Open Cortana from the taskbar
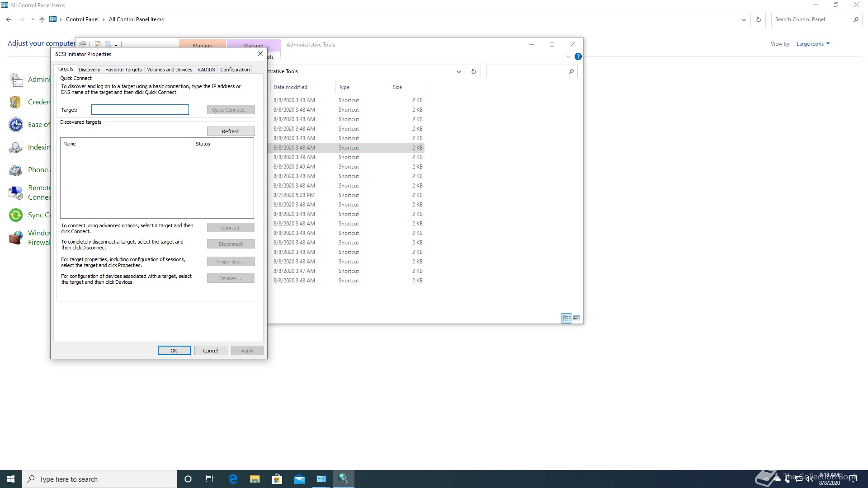 [x=188, y=479]
